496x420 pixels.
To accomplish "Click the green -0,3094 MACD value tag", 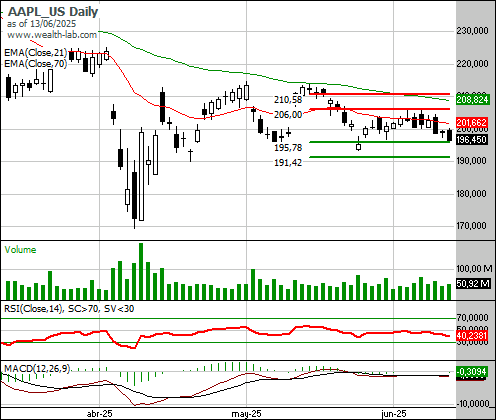I will [472, 371].
